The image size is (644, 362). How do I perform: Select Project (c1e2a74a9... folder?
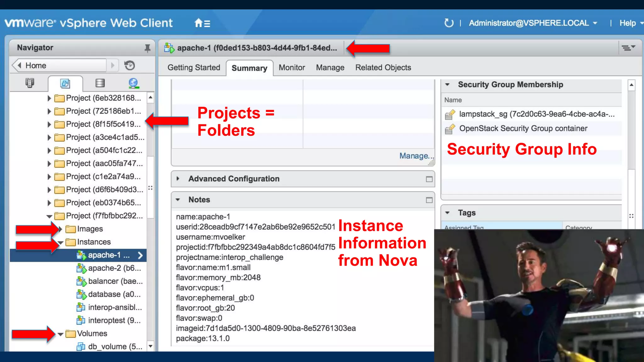(x=103, y=177)
